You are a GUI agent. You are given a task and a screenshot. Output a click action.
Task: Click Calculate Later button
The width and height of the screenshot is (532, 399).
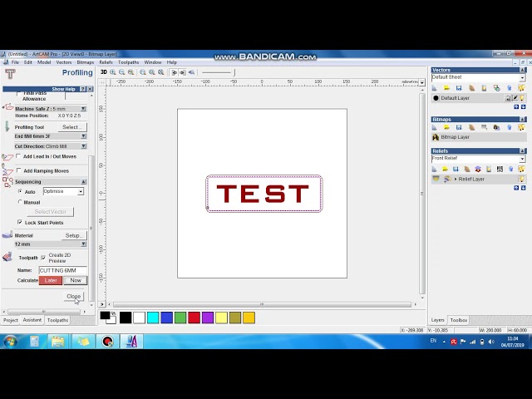tap(51, 280)
